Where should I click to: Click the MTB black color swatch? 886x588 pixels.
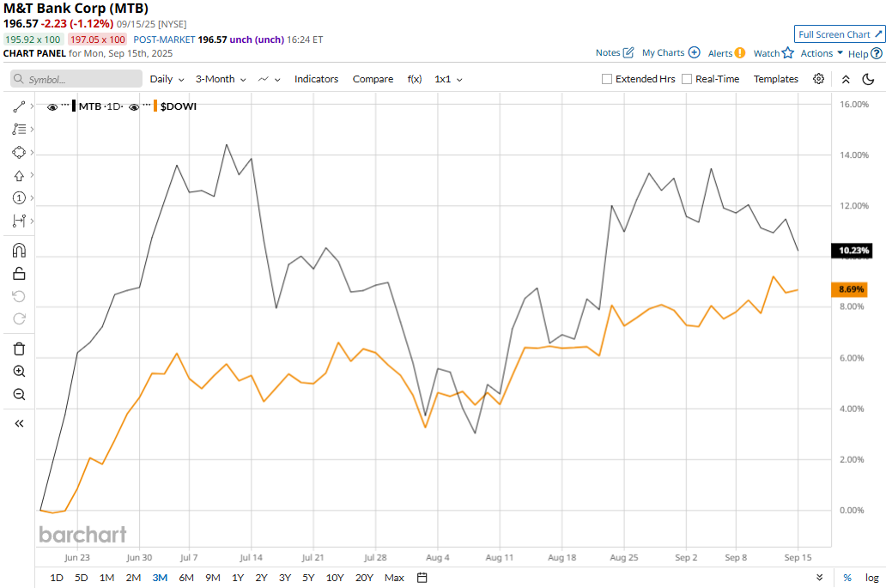(x=74, y=106)
